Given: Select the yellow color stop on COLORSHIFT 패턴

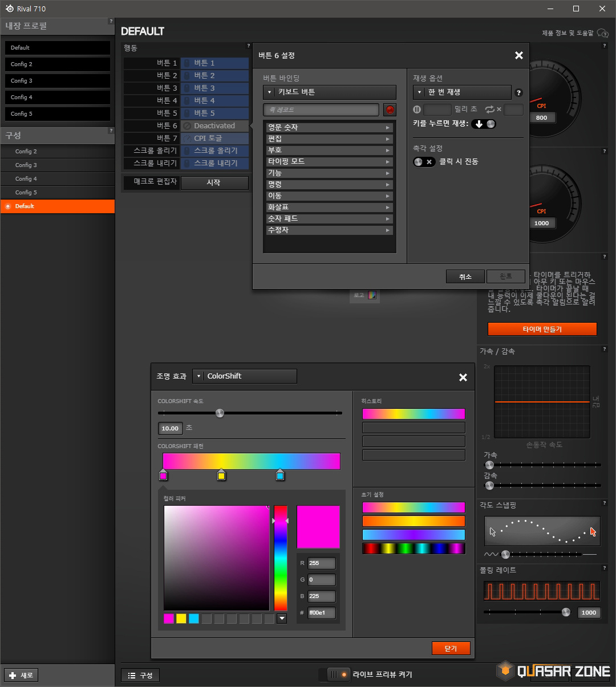Looking at the screenshot, I should (221, 475).
